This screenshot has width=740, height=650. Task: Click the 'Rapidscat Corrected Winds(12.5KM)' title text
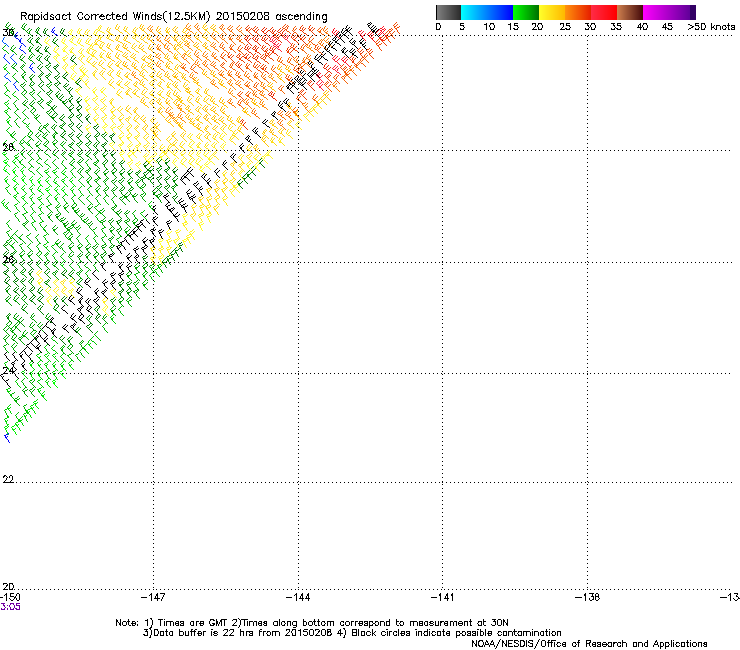[115, 16]
